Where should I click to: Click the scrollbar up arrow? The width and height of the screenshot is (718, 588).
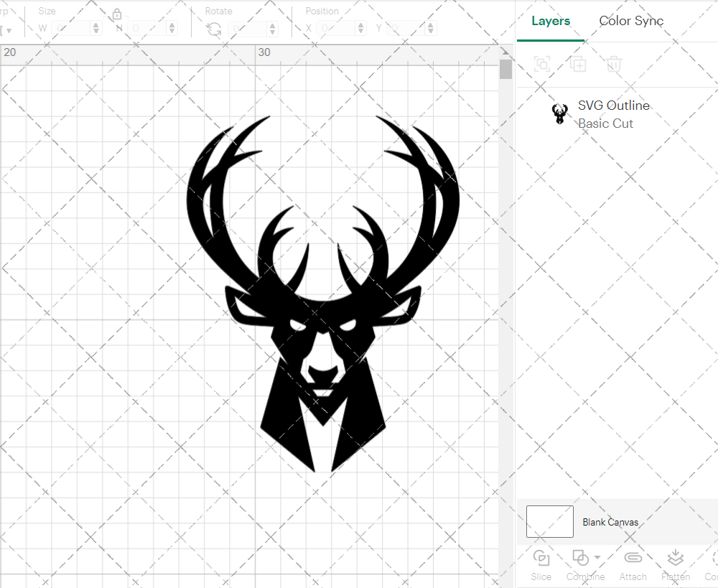click(x=505, y=51)
